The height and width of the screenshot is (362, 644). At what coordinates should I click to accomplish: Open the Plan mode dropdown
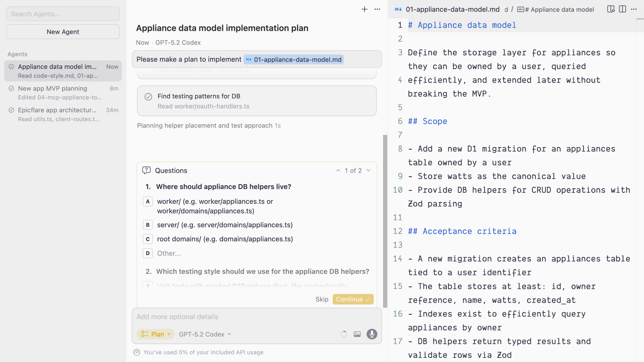point(156,334)
